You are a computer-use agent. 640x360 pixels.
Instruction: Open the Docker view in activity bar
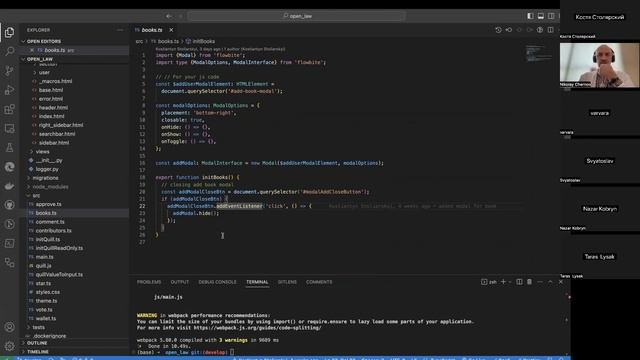(9, 186)
